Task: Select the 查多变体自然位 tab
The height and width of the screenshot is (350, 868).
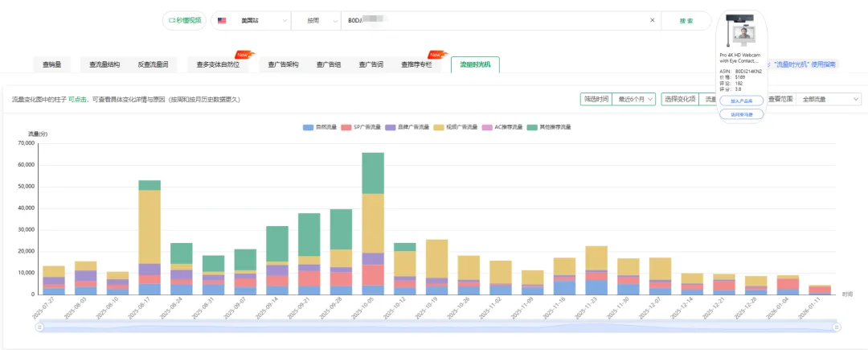Action: 218,64
